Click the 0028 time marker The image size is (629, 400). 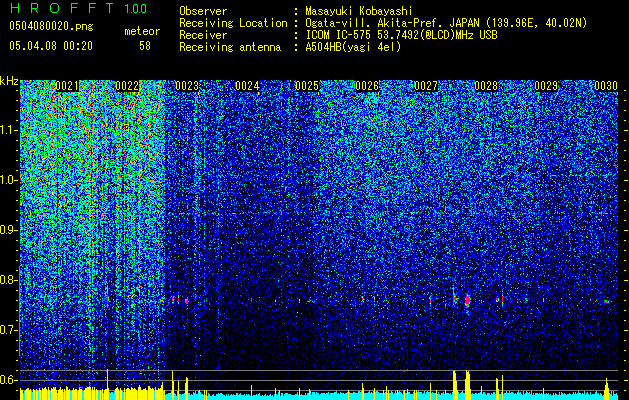click(486, 86)
